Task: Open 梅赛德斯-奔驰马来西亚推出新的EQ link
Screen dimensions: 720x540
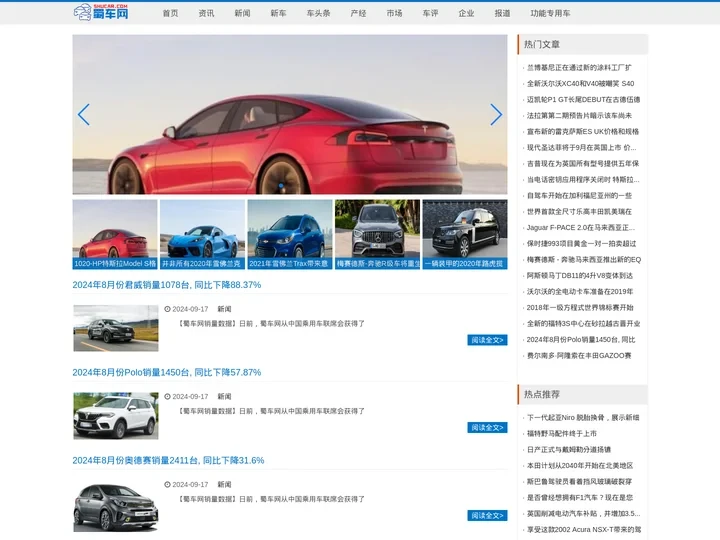Action: tap(584, 260)
